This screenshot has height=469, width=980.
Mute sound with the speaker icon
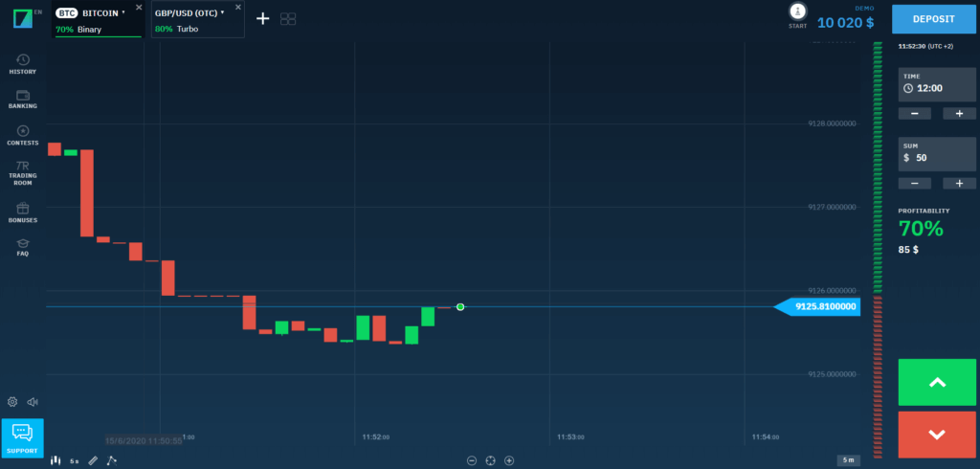(x=33, y=402)
